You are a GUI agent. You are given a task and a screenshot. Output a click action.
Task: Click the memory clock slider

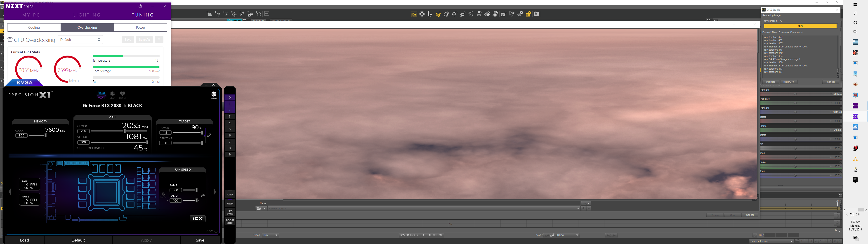point(45,136)
